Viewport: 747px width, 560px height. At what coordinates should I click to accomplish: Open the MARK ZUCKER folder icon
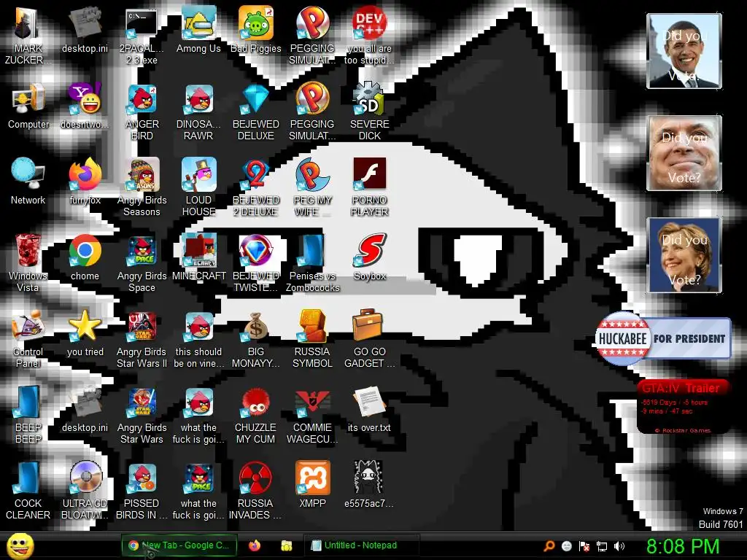point(28,35)
